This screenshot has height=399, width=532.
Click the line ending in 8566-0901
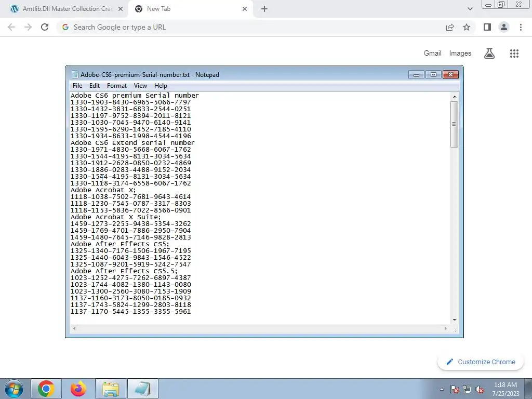tap(130, 210)
